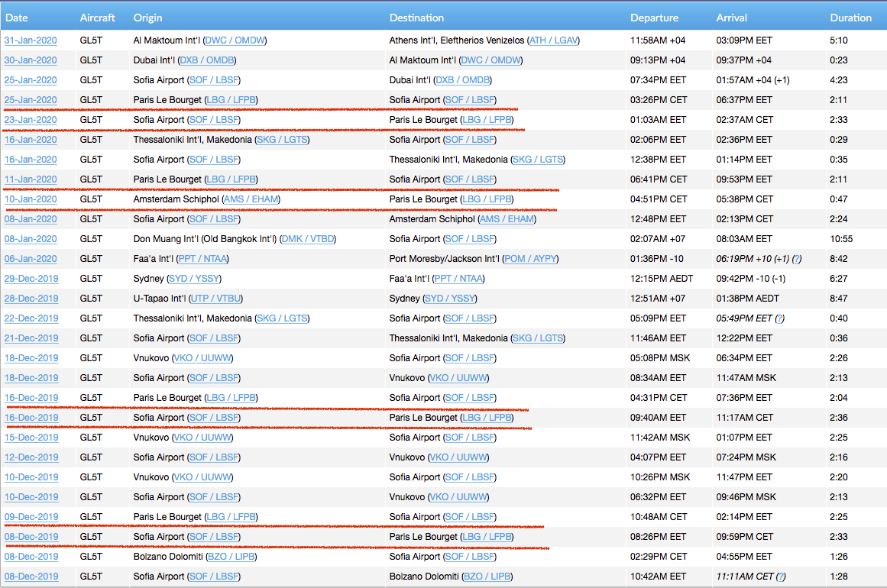This screenshot has height=588, width=887.
Task: Click the 23-Jan-2020 date link
Action: tap(31, 120)
